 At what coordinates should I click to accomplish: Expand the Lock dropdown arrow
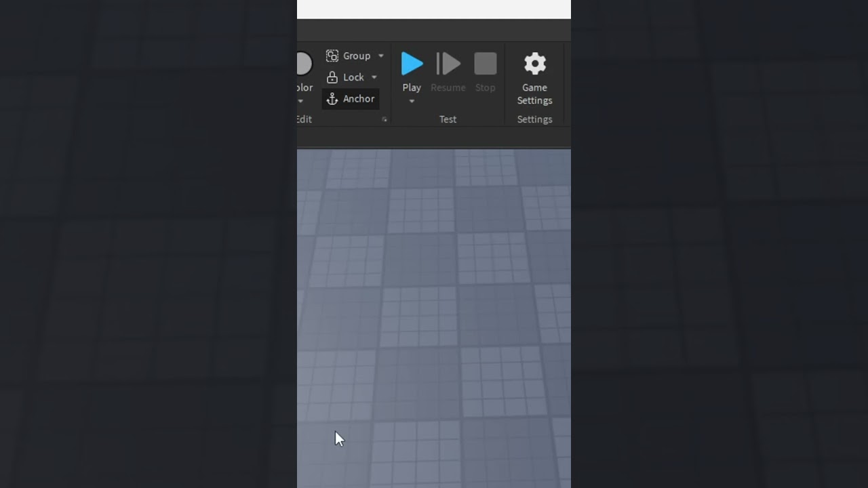(x=374, y=77)
